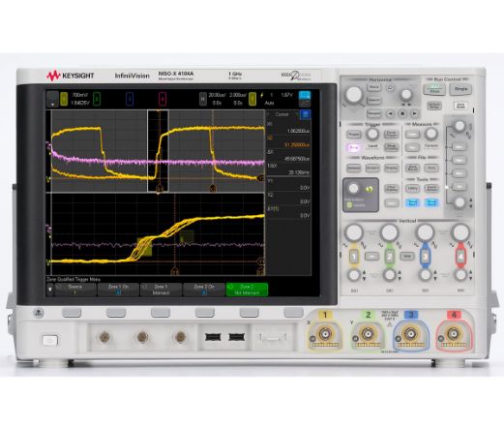Screen dimensions: 504x430
Task: Open the green Zone 2 Not Intersect softkey
Action: coord(247,290)
